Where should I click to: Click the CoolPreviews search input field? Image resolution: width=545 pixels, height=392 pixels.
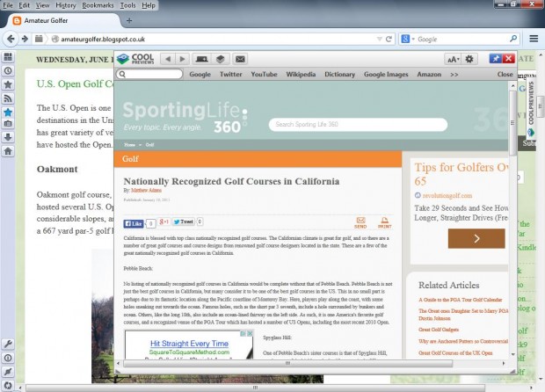(149, 74)
